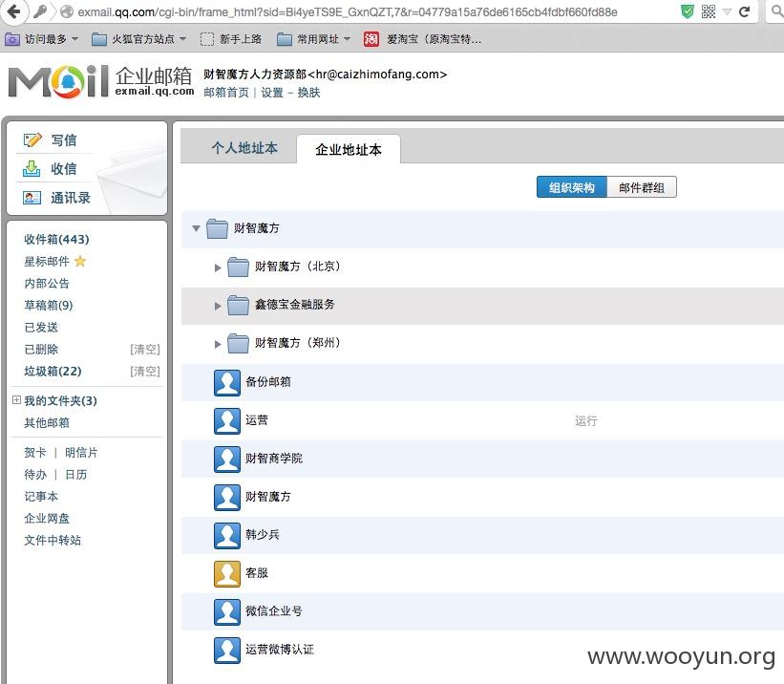
Task: Click the green shield security icon
Action: coord(688,11)
